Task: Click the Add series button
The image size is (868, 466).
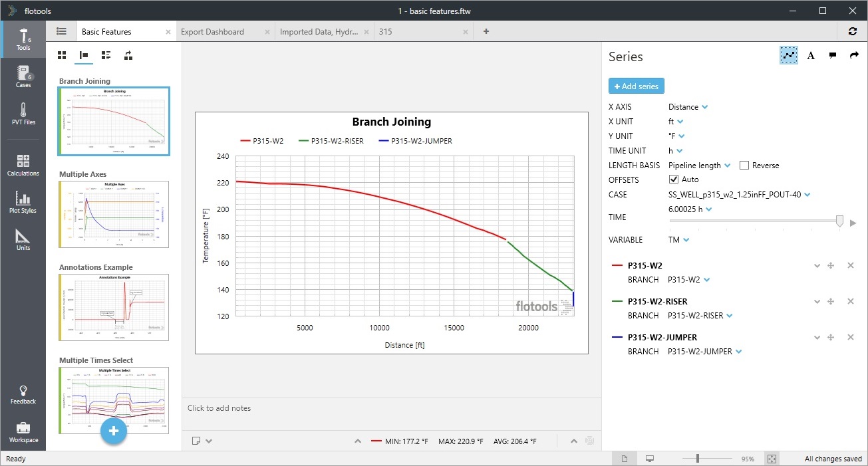Action: [x=636, y=86]
